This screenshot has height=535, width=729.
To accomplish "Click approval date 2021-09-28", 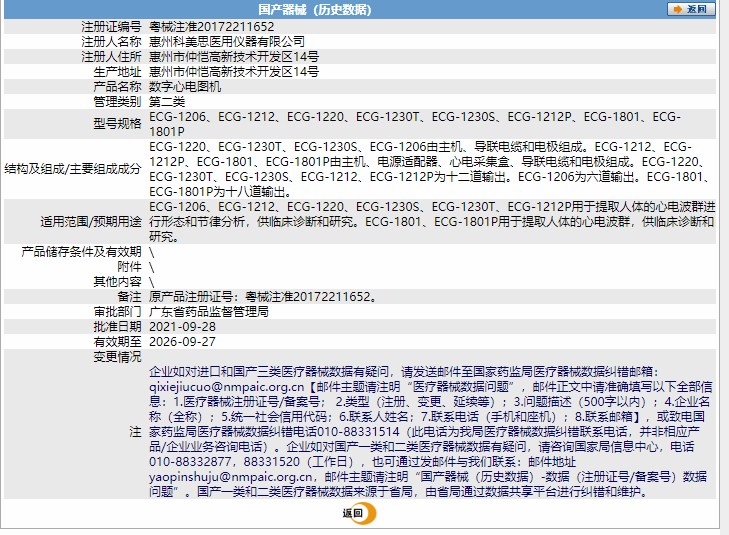I will [x=182, y=326].
